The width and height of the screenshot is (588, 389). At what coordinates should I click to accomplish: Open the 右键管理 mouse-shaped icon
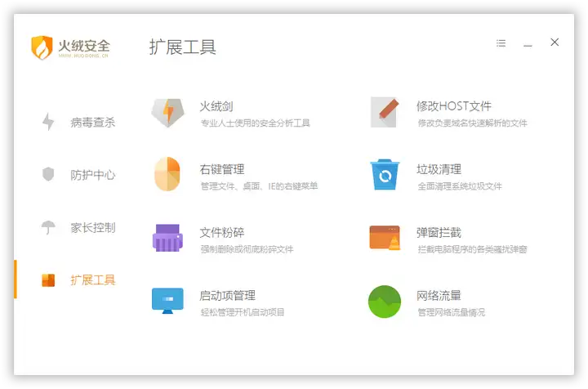pos(167,174)
